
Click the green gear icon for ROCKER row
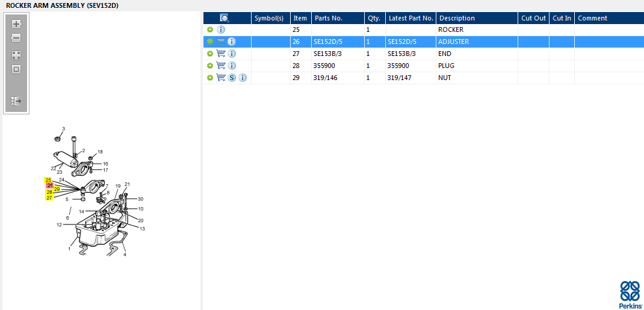click(210, 29)
